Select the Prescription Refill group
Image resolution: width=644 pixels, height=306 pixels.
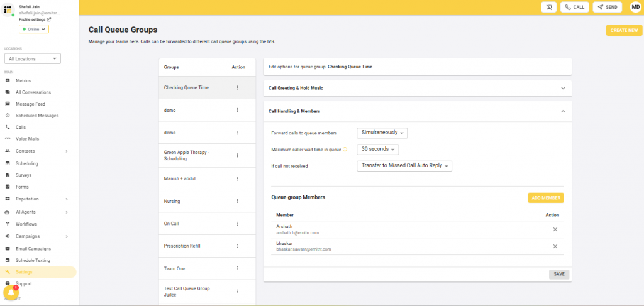(x=207, y=246)
